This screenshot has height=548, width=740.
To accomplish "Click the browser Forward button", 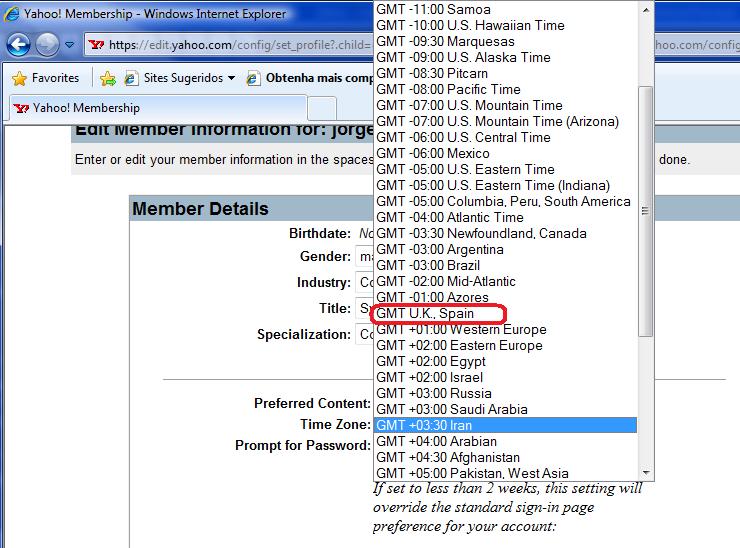I will 46,45.
